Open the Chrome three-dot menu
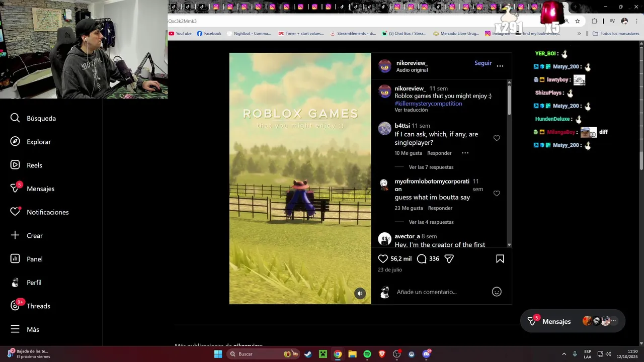Image resolution: width=644 pixels, height=362 pixels. [x=637, y=21]
